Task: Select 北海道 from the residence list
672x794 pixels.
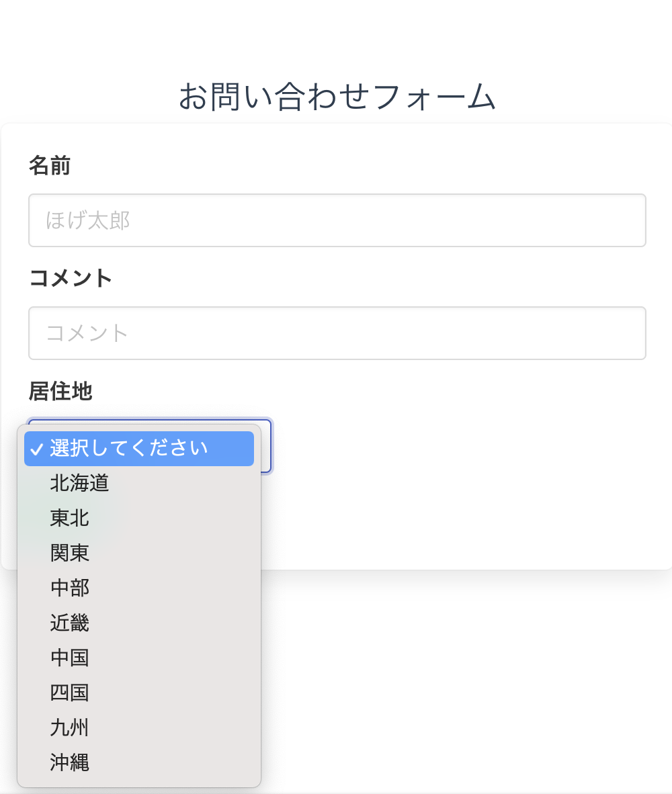Action: click(79, 483)
